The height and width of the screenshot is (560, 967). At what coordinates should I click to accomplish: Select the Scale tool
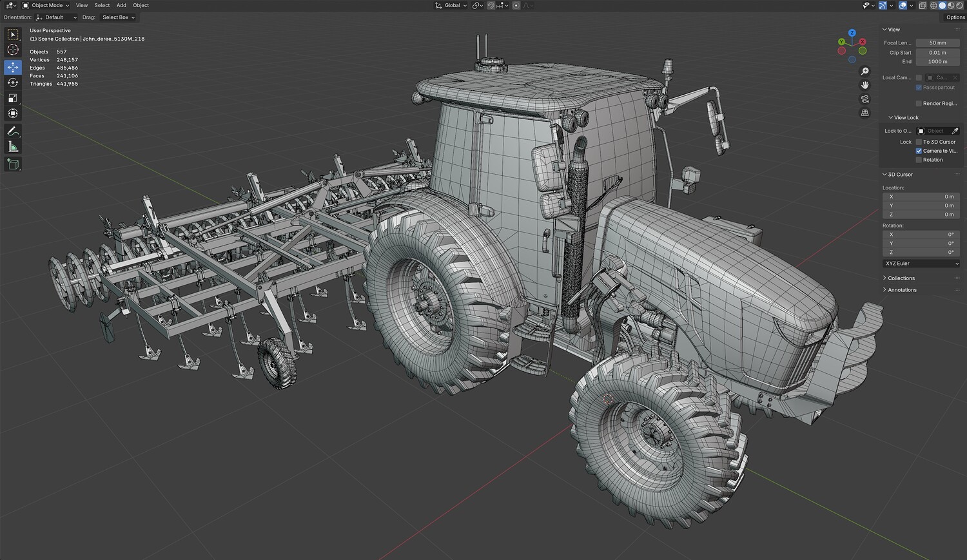pyautogui.click(x=13, y=98)
